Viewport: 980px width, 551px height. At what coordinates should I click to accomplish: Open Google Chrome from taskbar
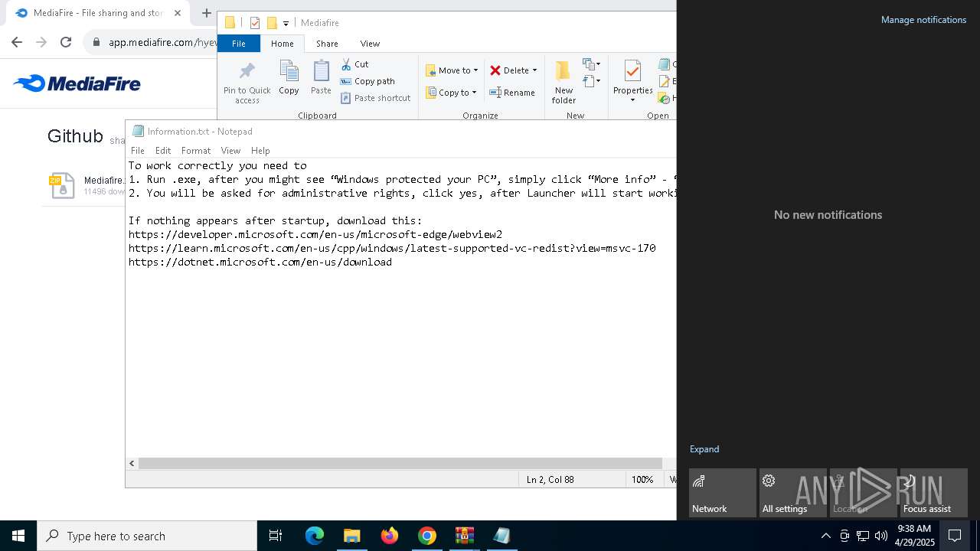coord(427,536)
